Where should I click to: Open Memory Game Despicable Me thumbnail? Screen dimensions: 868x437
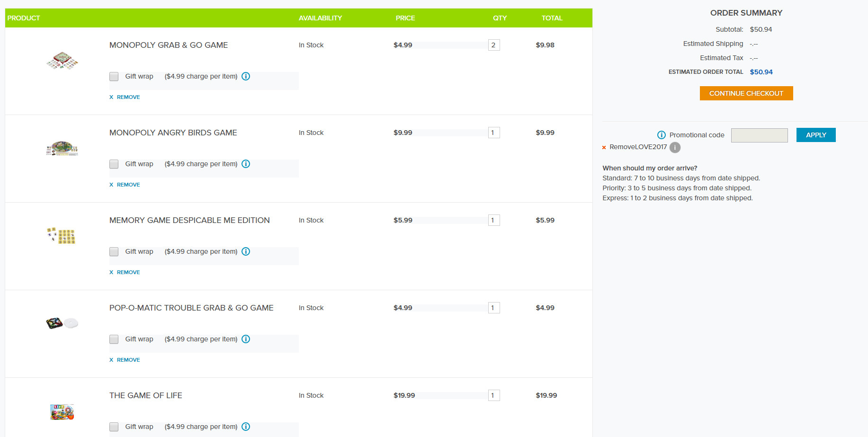pos(62,236)
